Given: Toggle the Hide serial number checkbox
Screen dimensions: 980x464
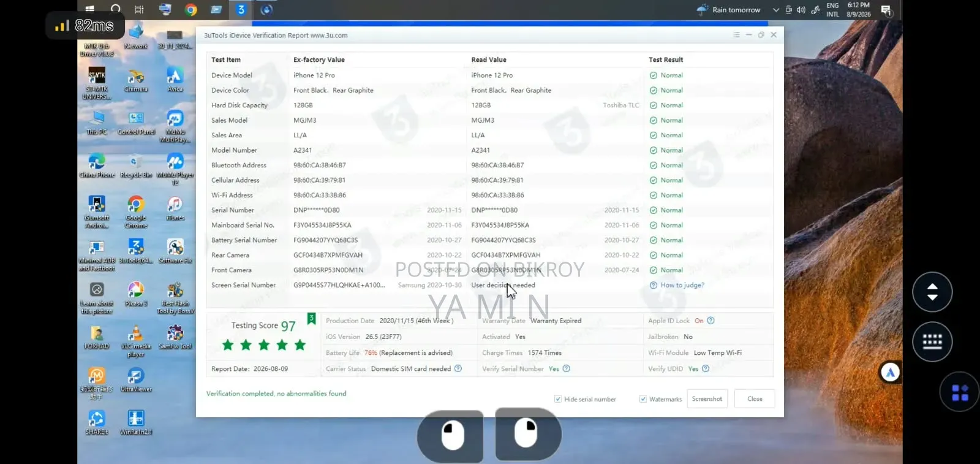Looking at the screenshot, I should (x=558, y=399).
